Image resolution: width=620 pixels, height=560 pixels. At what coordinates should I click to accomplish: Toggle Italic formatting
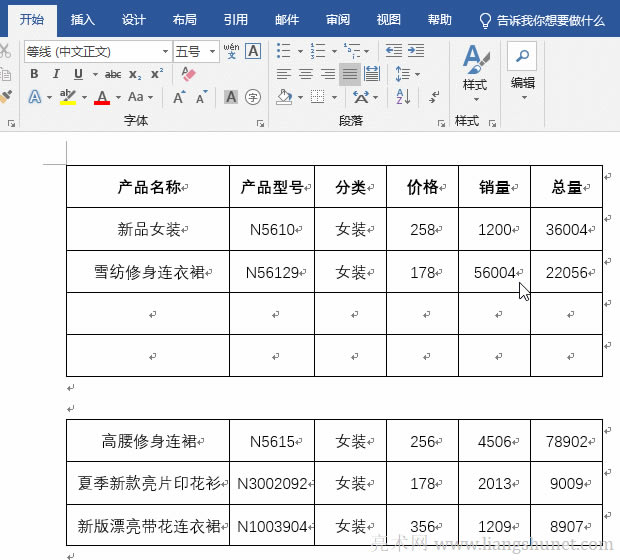54,74
